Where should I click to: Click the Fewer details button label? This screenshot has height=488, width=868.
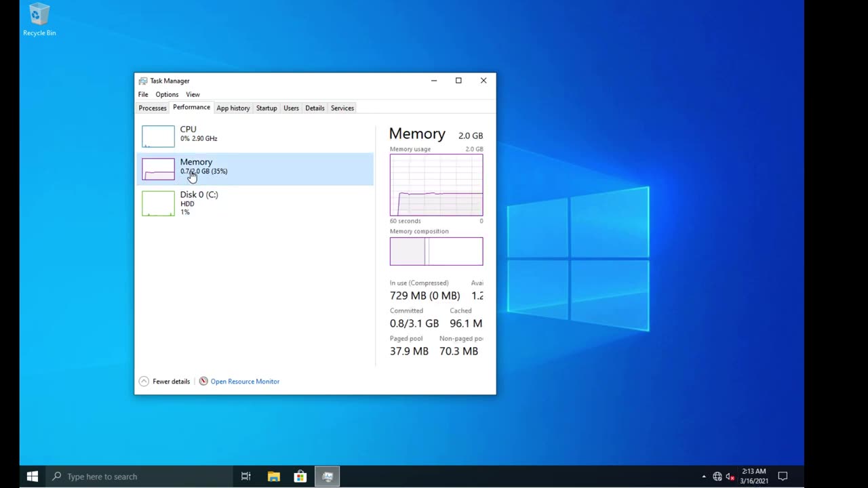[x=172, y=382]
